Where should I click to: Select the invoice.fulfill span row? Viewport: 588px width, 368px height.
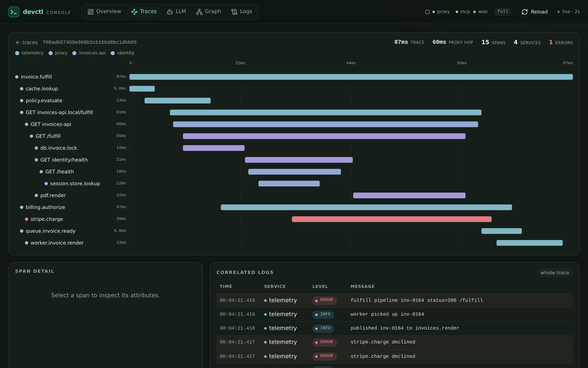click(x=294, y=77)
